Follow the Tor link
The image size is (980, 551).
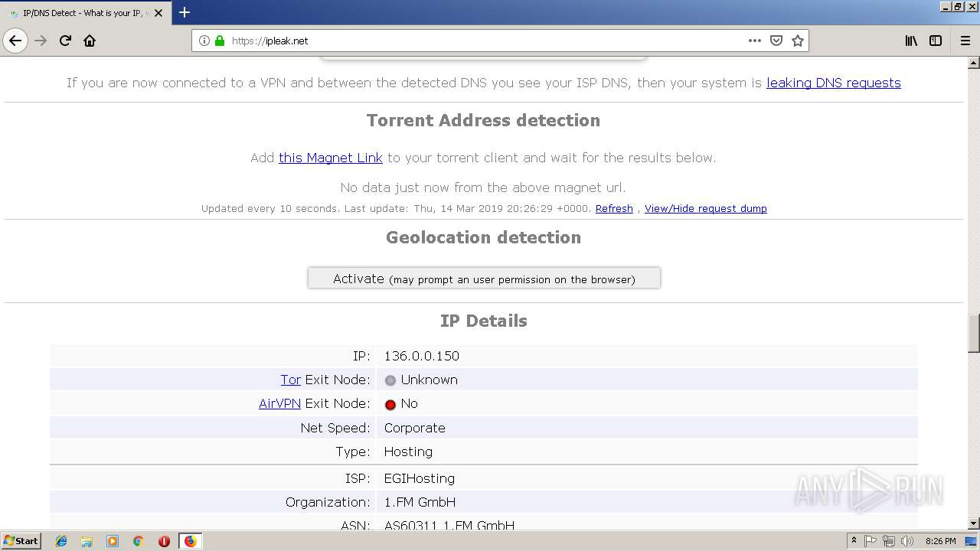(x=291, y=380)
